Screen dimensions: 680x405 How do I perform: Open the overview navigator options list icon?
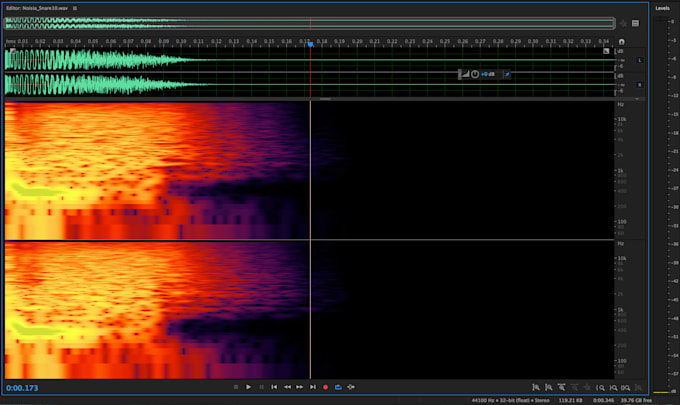pos(635,22)
